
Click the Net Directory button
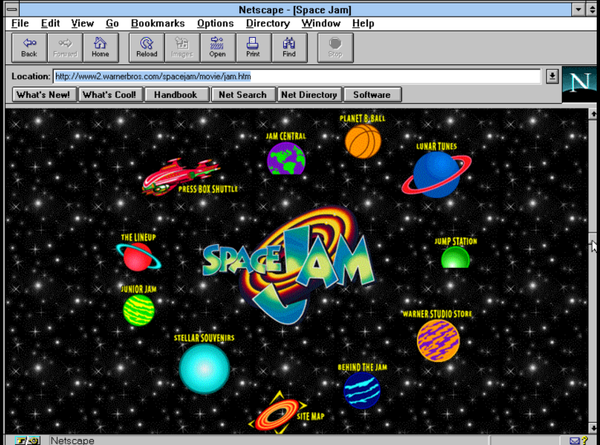[309, 95]
